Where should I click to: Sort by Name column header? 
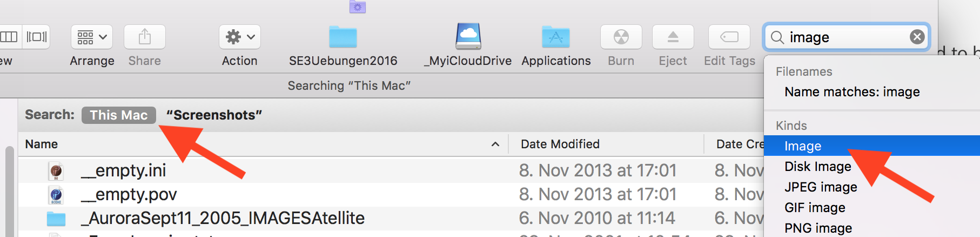[x=42, y=144]
